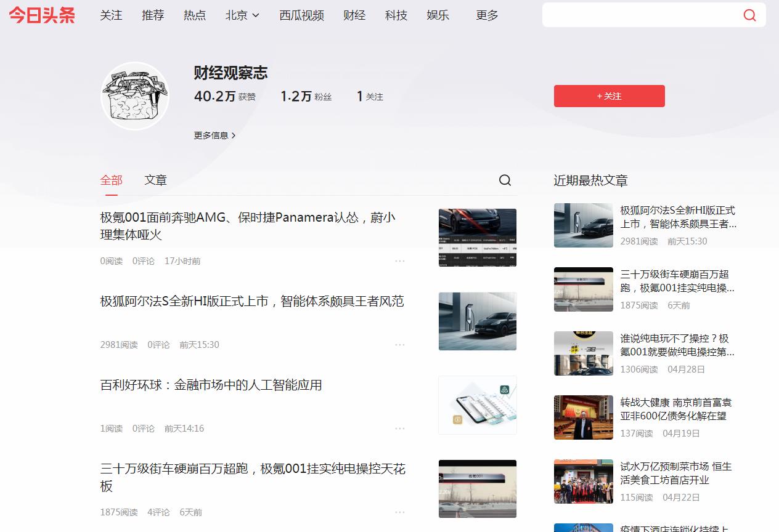779x532 pixels.
Task: Expand 更多信息 profile details
Action: [215, 135]
